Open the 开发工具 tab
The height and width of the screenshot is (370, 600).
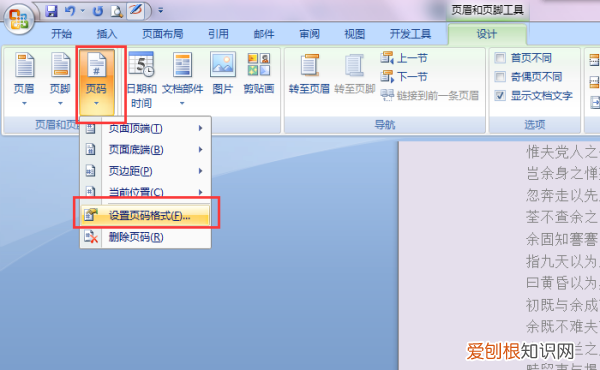click(x=410, y=34)
